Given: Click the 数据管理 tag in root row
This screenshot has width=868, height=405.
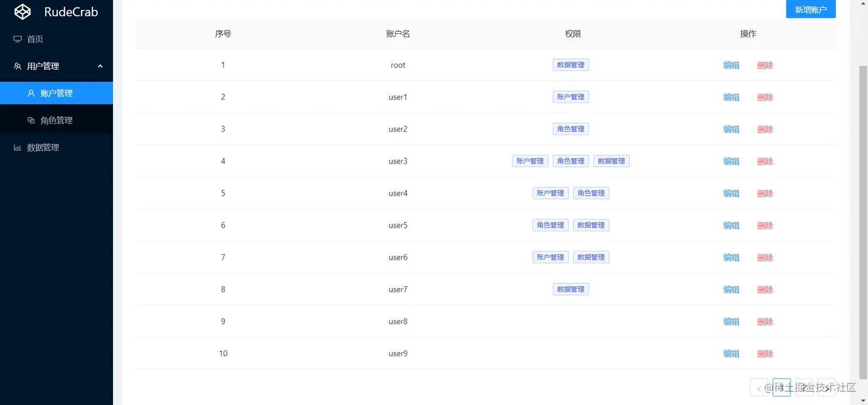Looking at the screenshot, I should point(571,65).
